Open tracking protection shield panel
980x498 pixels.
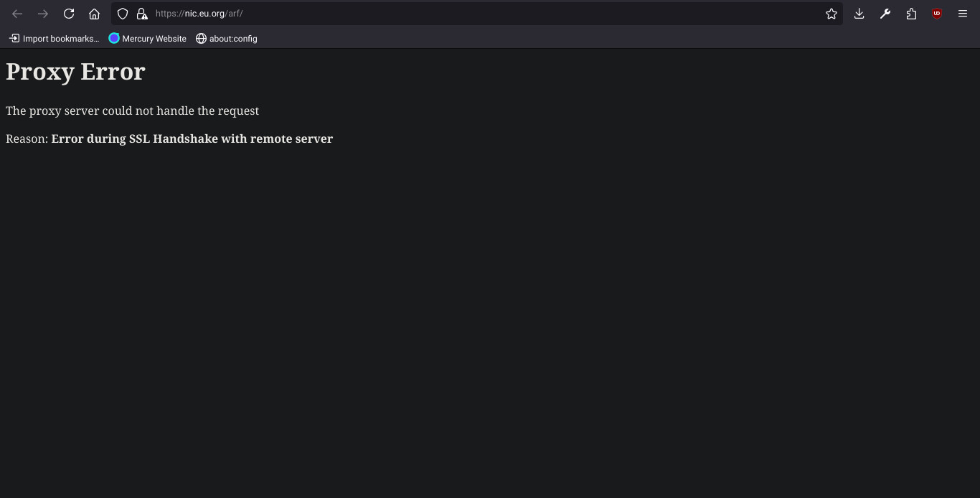coord(123,14)
